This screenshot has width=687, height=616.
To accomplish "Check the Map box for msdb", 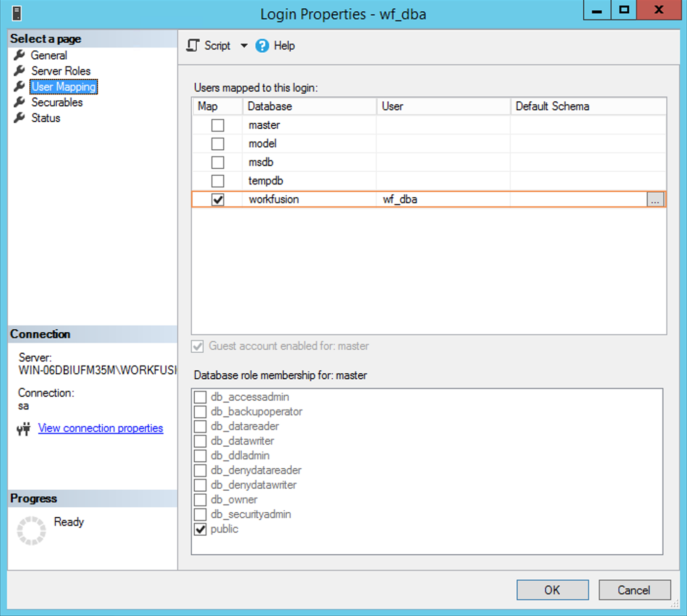I will coord(218,162).
